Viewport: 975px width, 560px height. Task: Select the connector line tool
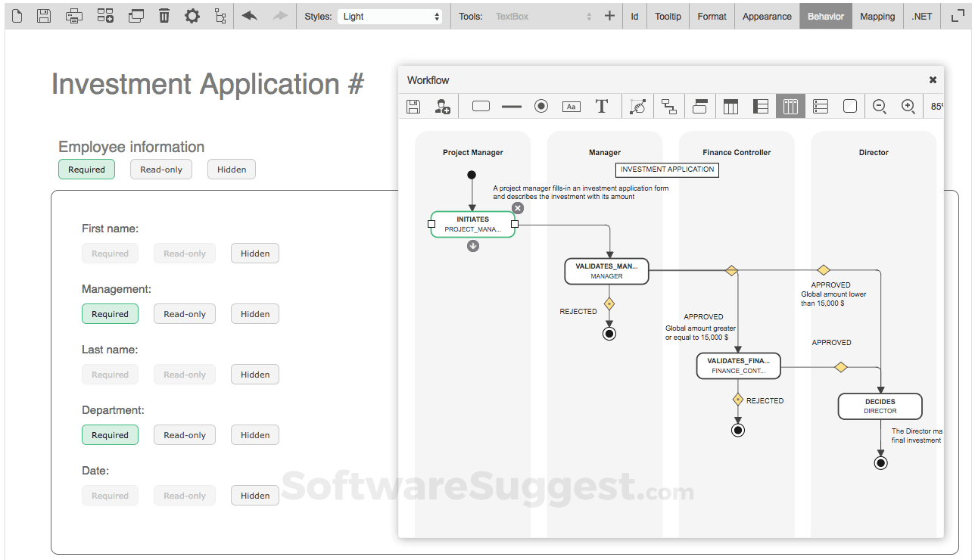click(511, 106)
